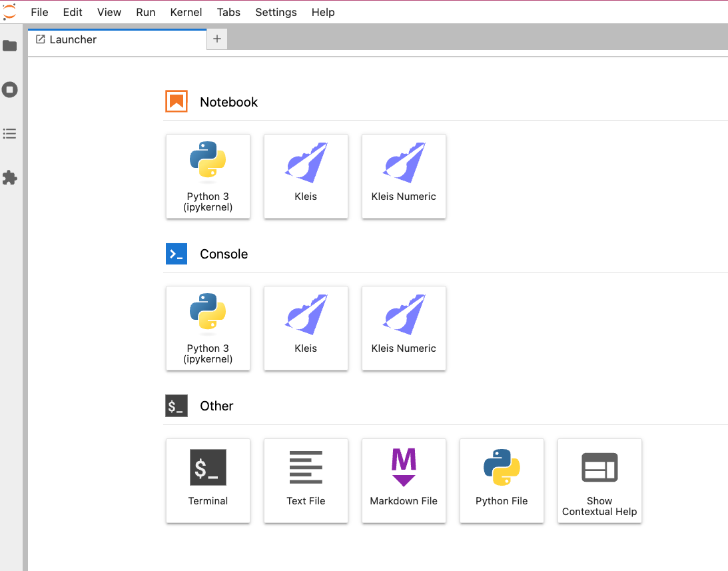Open a new Terminal

208,481
